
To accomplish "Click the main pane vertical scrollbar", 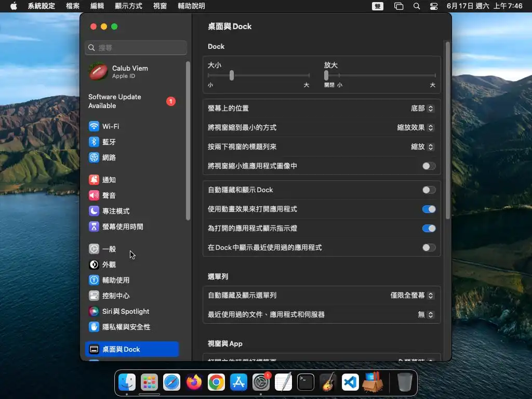I will (x=448, y=130).
